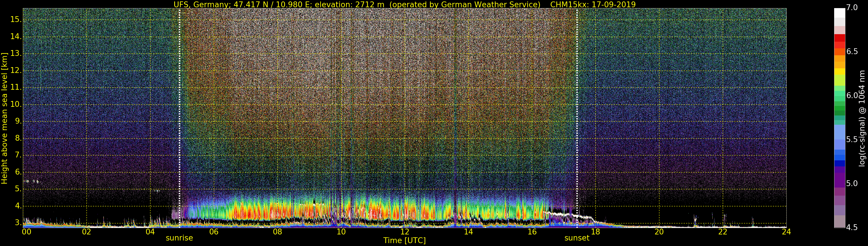868x246 pixels.
Task: Pick the red colorbar segment above 6.5
Action: [839, 38]
